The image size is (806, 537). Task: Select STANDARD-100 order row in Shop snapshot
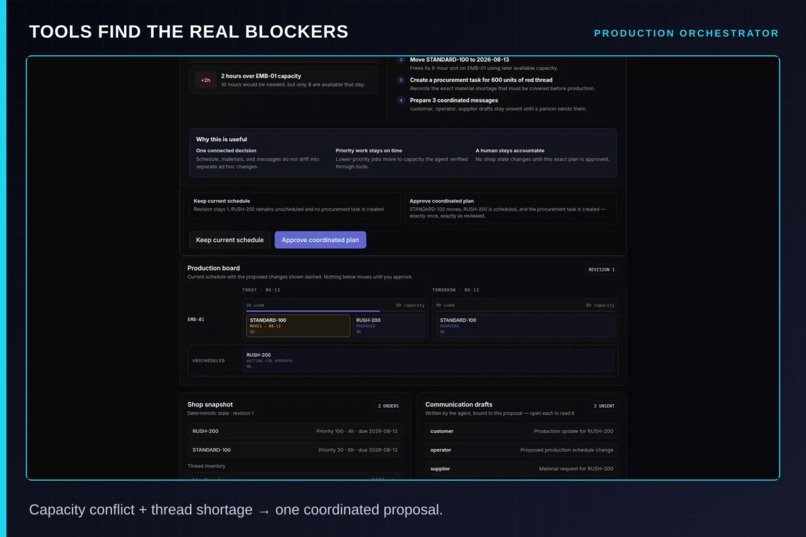pos(295,450)
